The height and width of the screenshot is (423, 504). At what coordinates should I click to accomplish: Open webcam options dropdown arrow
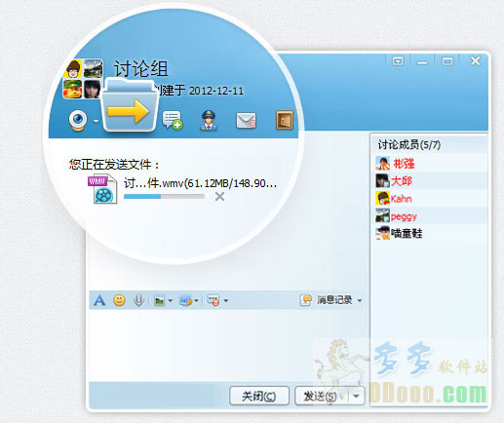tap(96, 121)
